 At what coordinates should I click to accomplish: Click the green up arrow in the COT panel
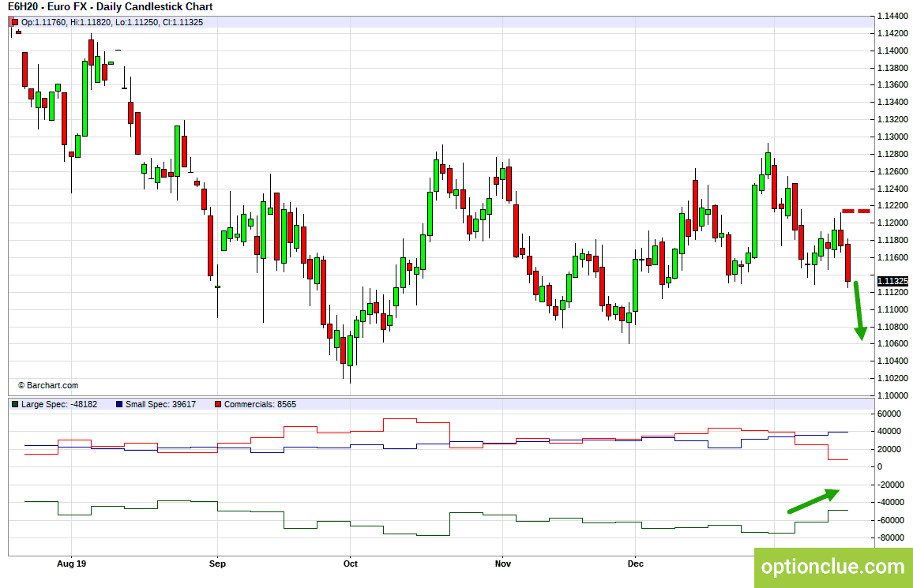click(x=813, y=500)
